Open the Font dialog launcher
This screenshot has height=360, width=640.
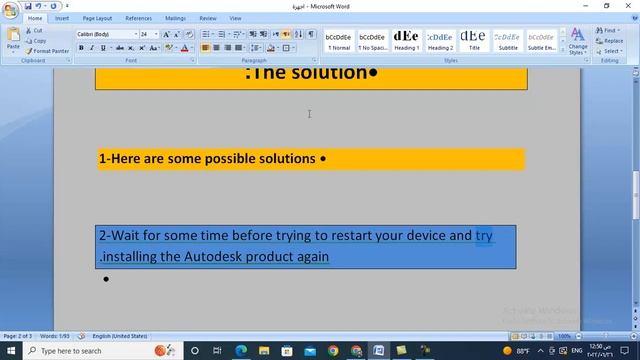(192, 60)
